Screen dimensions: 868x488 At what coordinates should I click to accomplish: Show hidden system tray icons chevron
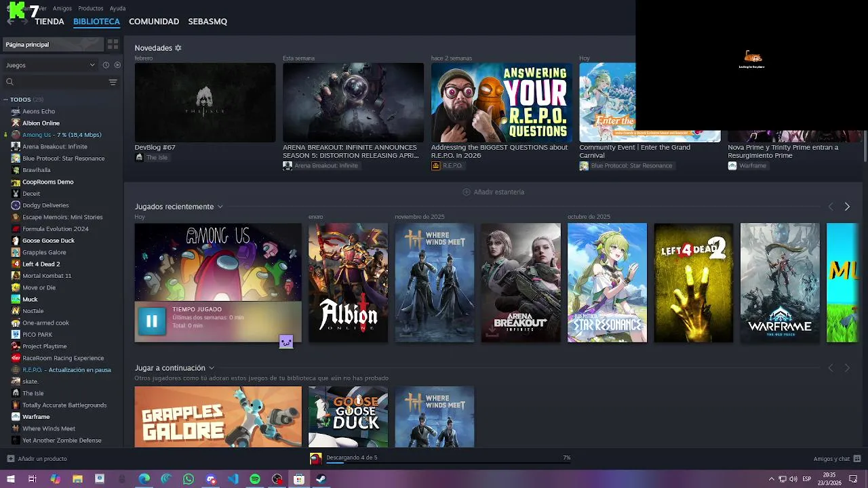point(771,479)
